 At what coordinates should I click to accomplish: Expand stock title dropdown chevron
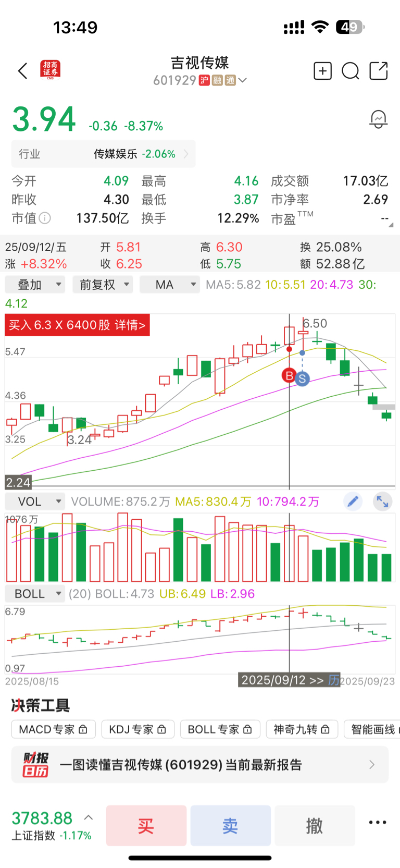click(242, 80)
